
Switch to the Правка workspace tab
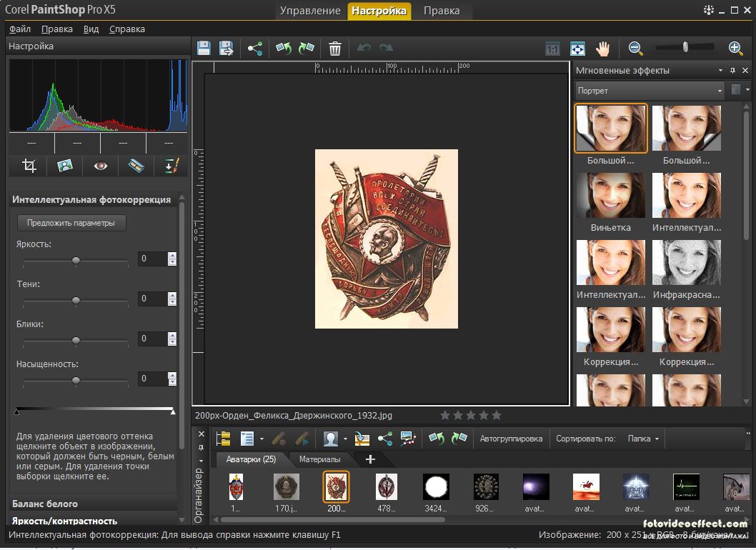442,11
